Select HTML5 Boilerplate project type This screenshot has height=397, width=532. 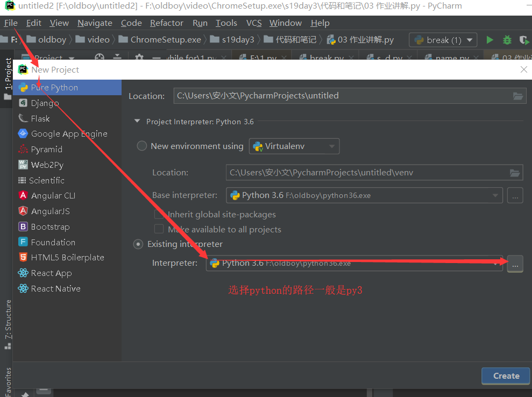(67, 258)
